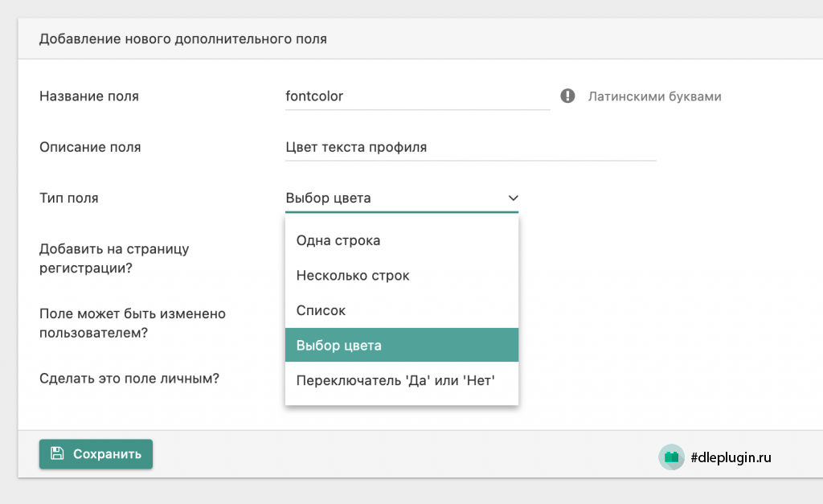Click the Поле может быть изменено пользователем? label
Screen dimensions: 823x504
[x=133, y=323]
